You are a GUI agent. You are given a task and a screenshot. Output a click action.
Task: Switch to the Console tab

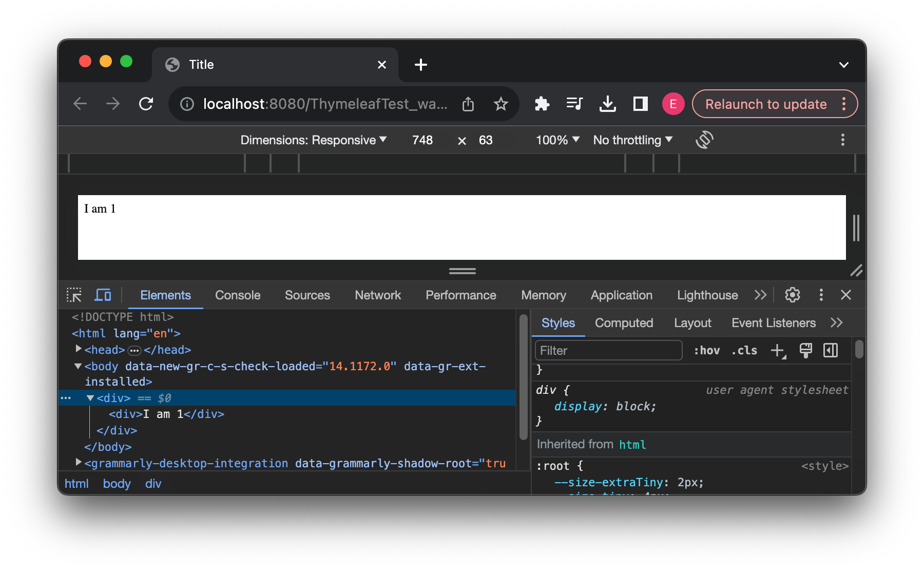[x=237, y=295]
